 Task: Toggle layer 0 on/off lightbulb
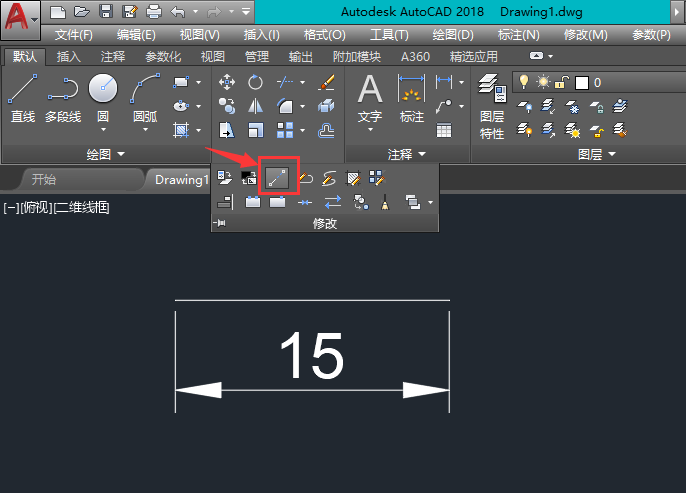click(524, 82)
